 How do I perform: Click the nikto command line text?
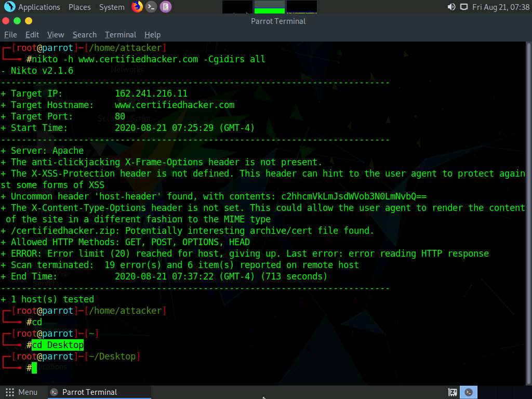click(148, 59)
